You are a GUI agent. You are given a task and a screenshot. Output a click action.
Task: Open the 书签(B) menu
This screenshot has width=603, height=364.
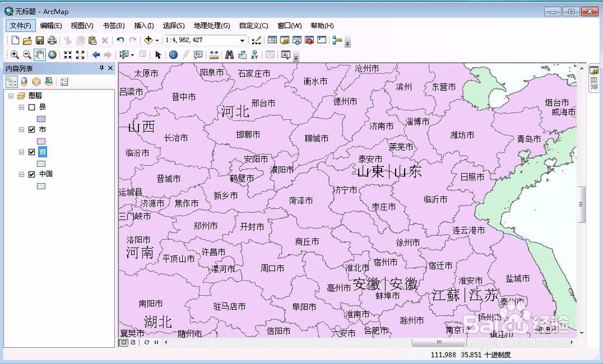(x=113, y=25)
